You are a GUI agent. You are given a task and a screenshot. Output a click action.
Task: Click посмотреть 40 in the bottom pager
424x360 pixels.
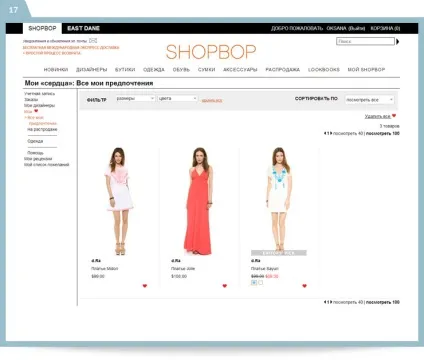pyautogui.click(x=348, y=302)
